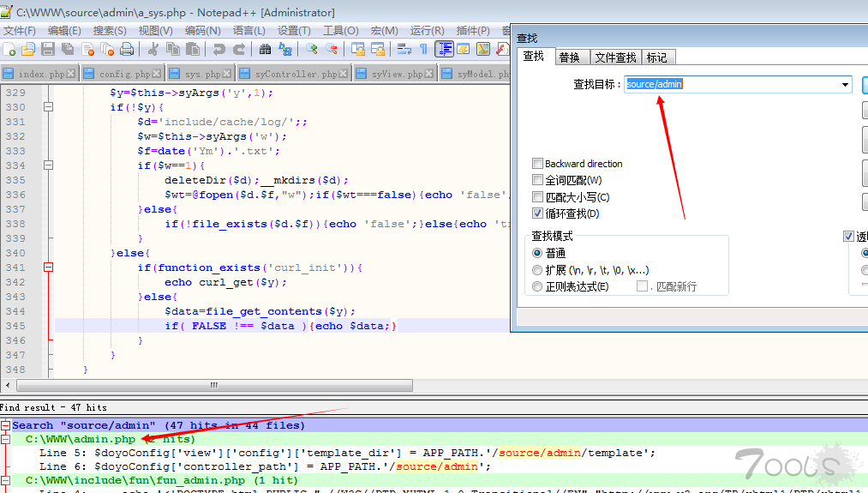The image size is (868, 493).
Task: Click result "Line 6:" controller_path row
Action: click(x=265, y=466)
